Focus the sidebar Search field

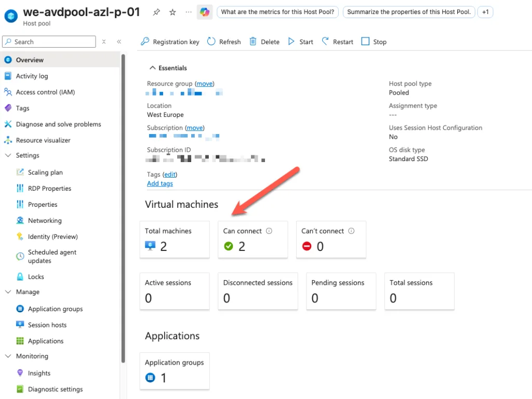pos(49,42)
